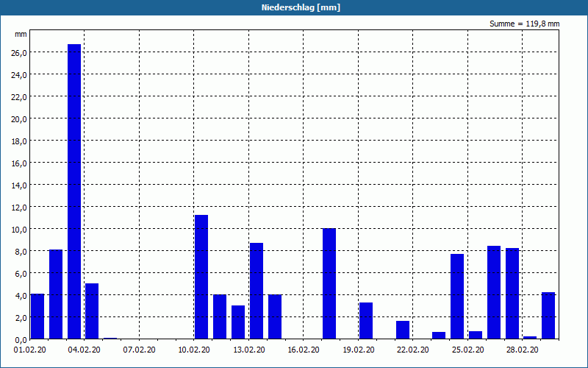Click the x-axis date '01.02.20'
Viewport: 588px width, 368px height.
pos(29,350)
